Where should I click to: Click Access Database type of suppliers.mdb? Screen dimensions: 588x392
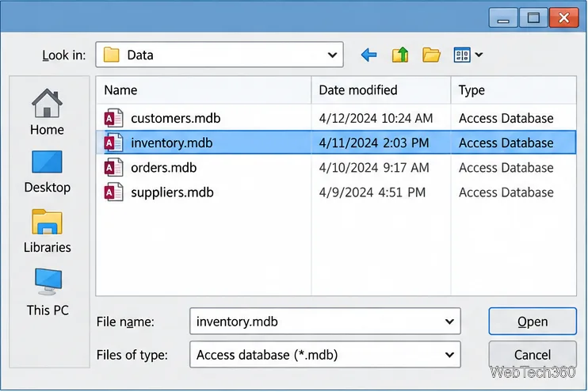tap(506, 192)
